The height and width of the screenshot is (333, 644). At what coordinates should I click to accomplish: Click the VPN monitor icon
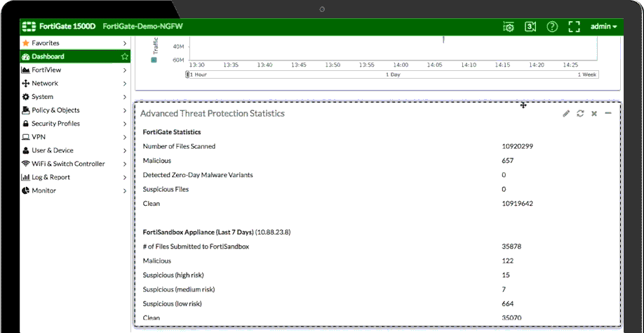click(26, 137)
